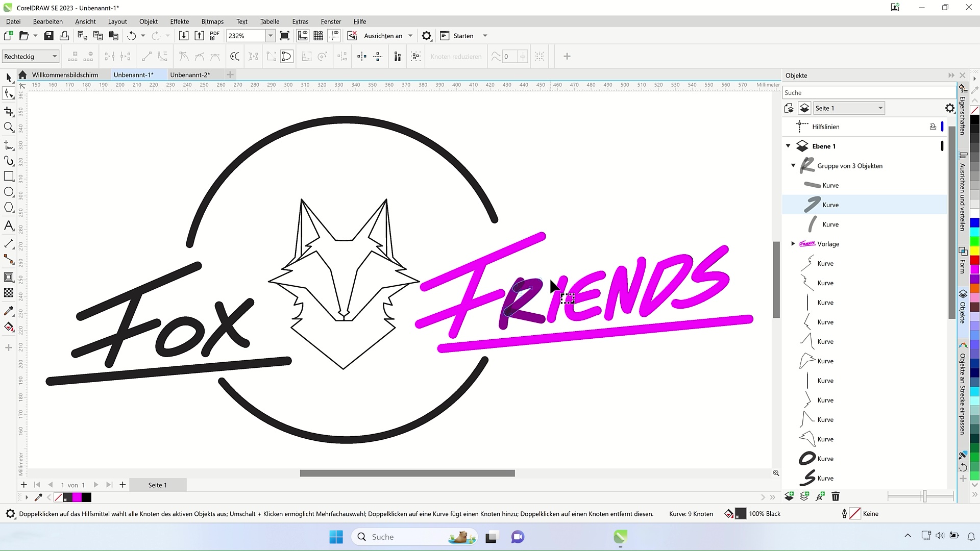
Task: Switch to Unbenannt-2* document tab
Action: [x=190, y=74]
